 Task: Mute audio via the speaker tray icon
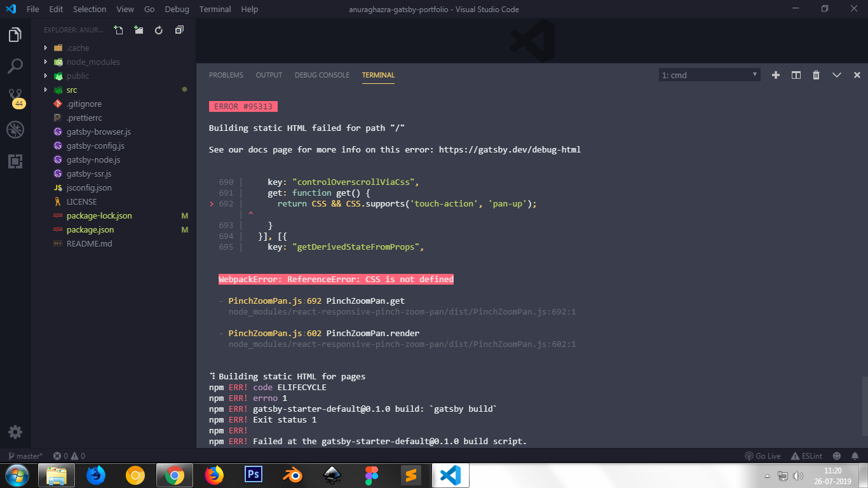click(x=798, y=475)
